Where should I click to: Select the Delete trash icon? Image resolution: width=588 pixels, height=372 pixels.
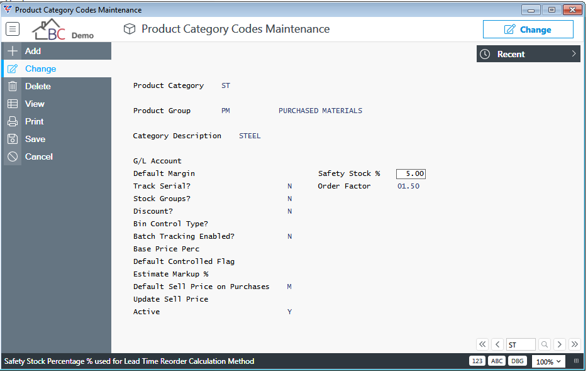point(13,86)
